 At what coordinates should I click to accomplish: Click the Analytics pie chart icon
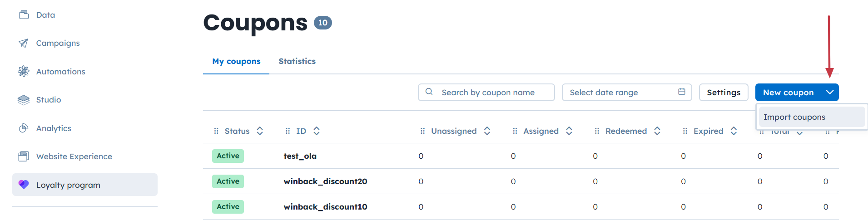[24, 128]
